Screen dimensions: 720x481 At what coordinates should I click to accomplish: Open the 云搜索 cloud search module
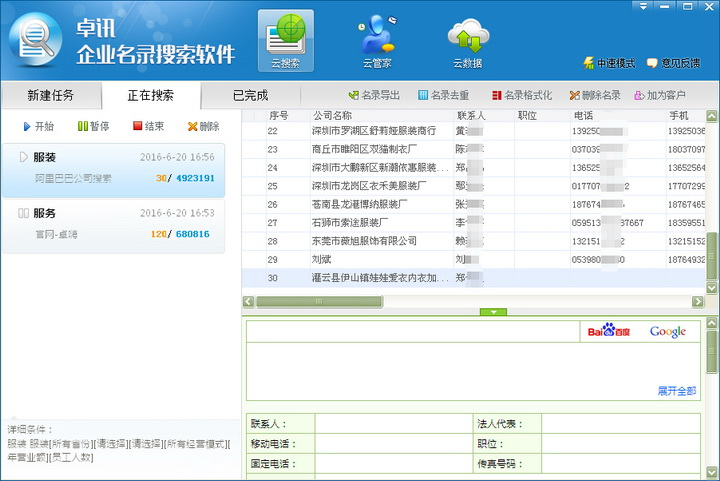pos(285,42)
